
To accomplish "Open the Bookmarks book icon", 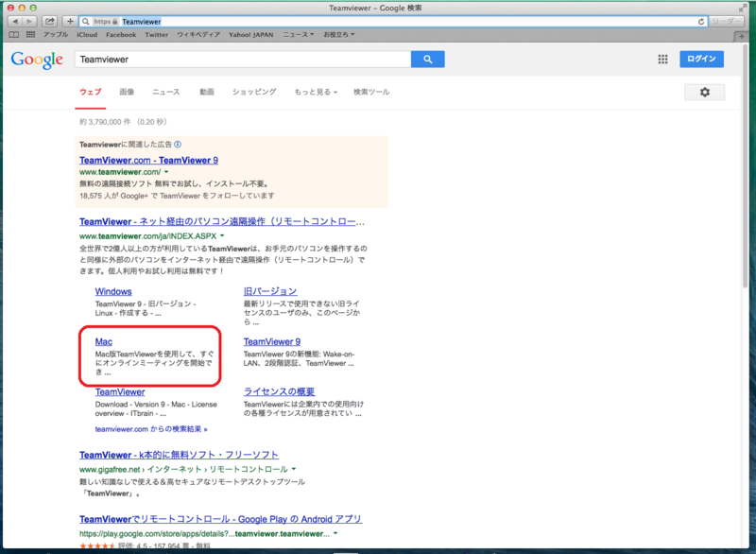I will point(13,34).
